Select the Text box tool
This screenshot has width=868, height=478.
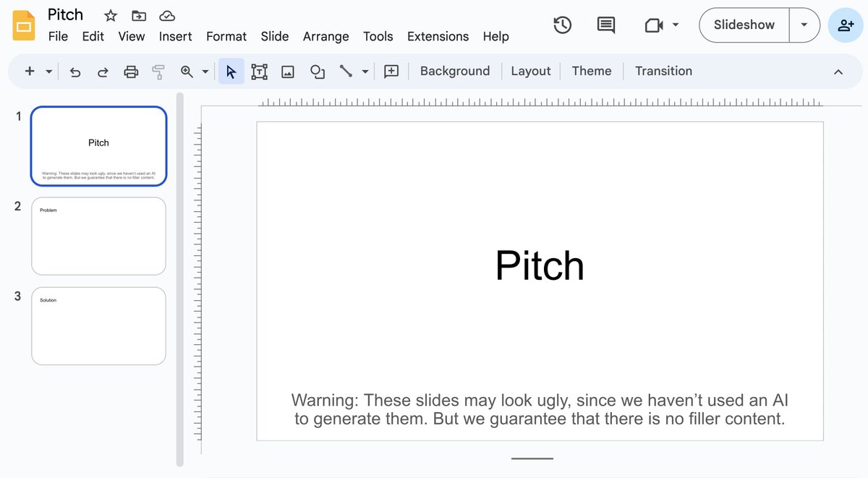click(x=259, y=71)
